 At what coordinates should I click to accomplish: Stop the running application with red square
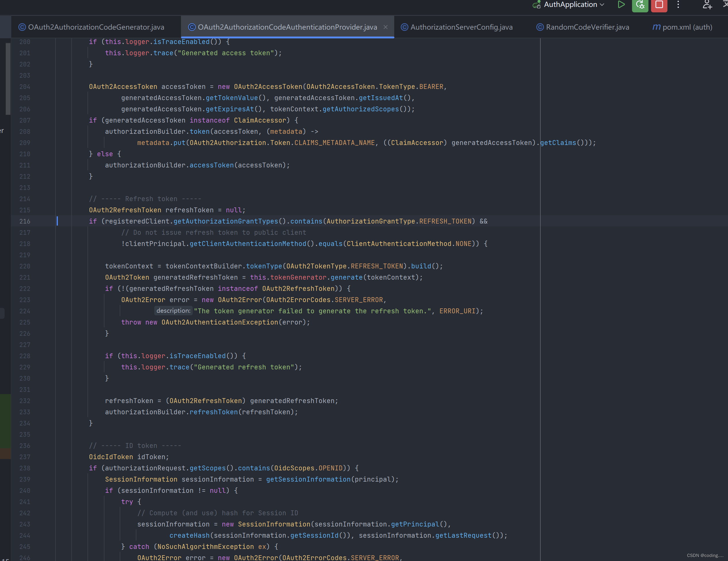click(659, 5)
